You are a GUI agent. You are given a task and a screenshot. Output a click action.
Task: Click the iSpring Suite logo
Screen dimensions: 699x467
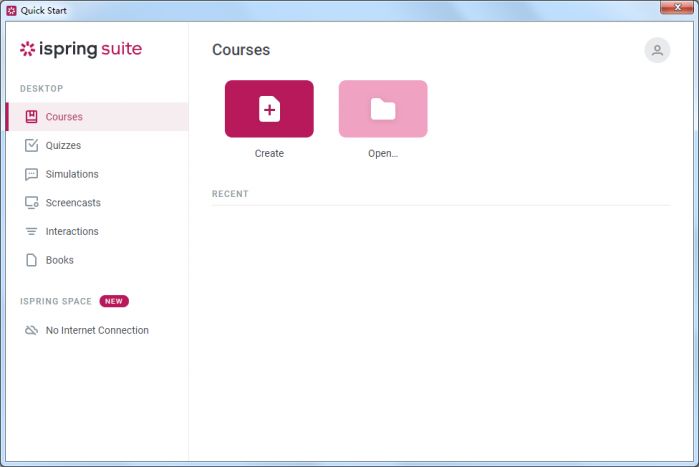point(81,49)
